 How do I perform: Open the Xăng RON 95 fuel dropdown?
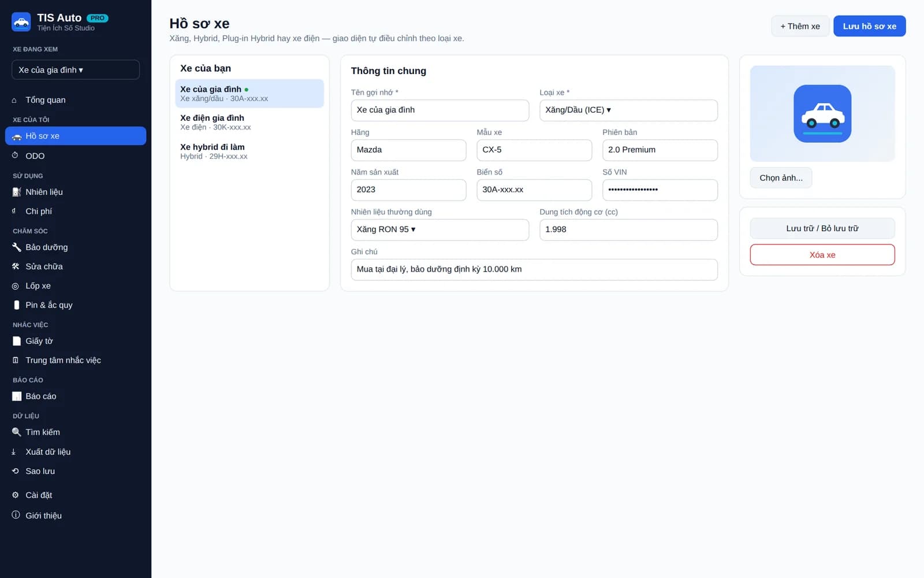click(439, 229)
